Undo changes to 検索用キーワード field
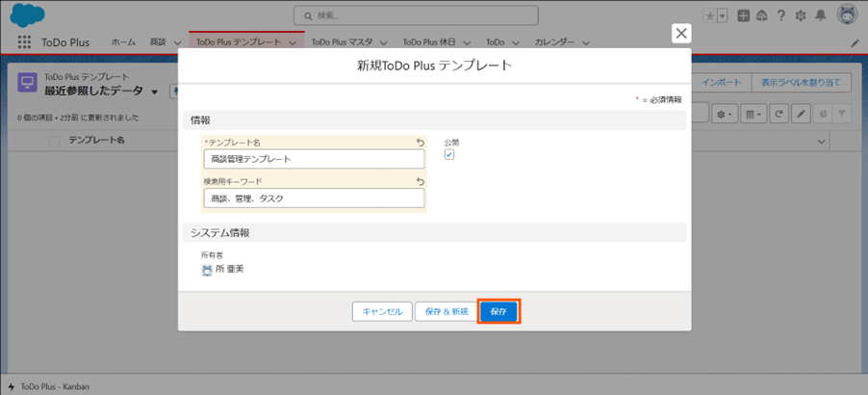The image size is (868, 395). (x=421, y=181)
